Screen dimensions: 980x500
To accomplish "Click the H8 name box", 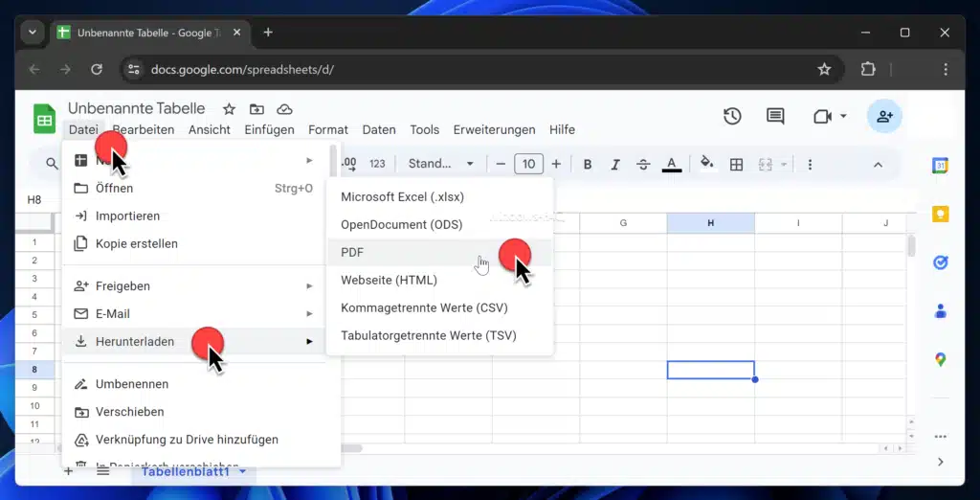I will point(37,200).
